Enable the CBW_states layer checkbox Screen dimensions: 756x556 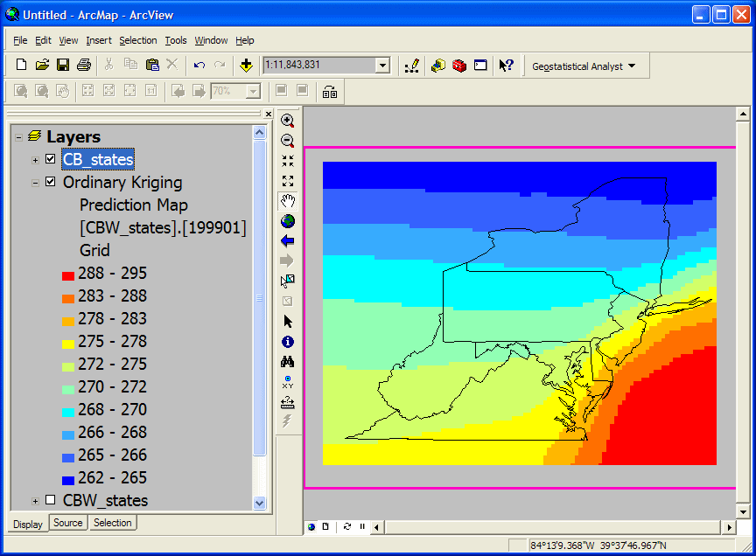click(50, 500)
